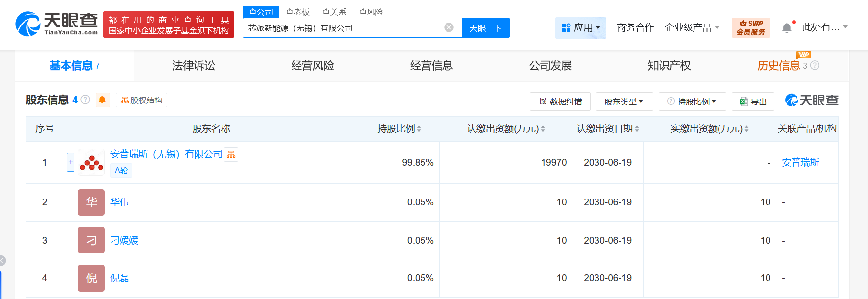
Task: Open the user account dropdown 此处有…
Action: pyautogui.click(x=825, y=27)
